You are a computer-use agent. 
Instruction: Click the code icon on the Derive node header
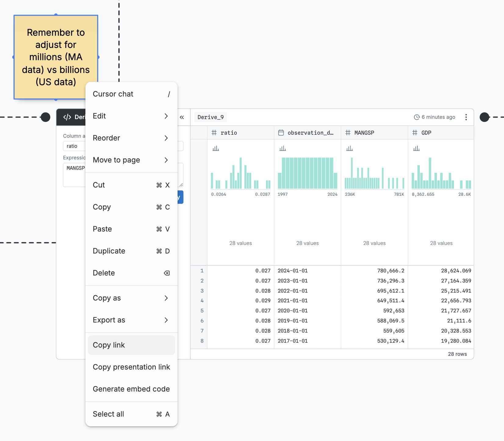point(67,117)
